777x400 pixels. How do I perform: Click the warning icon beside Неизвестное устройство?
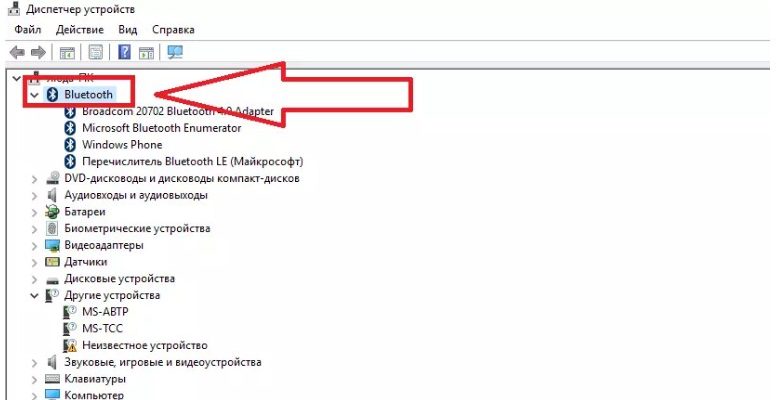[70, 345]
